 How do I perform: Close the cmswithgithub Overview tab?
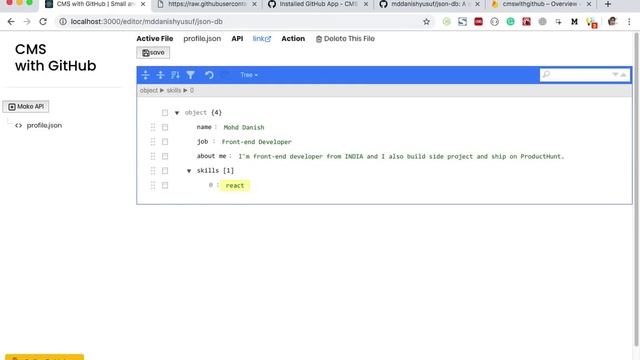pyautogui.click(x=589, y=4)
